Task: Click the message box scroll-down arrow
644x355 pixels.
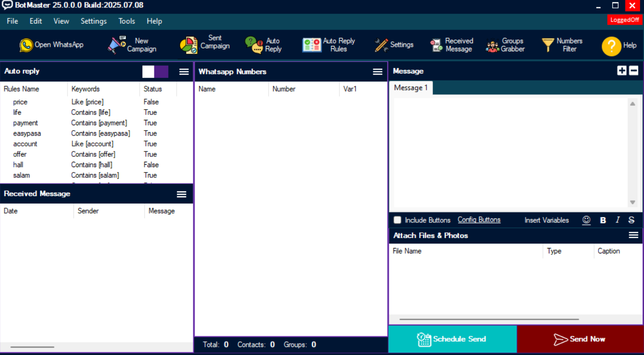Action: click(x=633, y=203)
